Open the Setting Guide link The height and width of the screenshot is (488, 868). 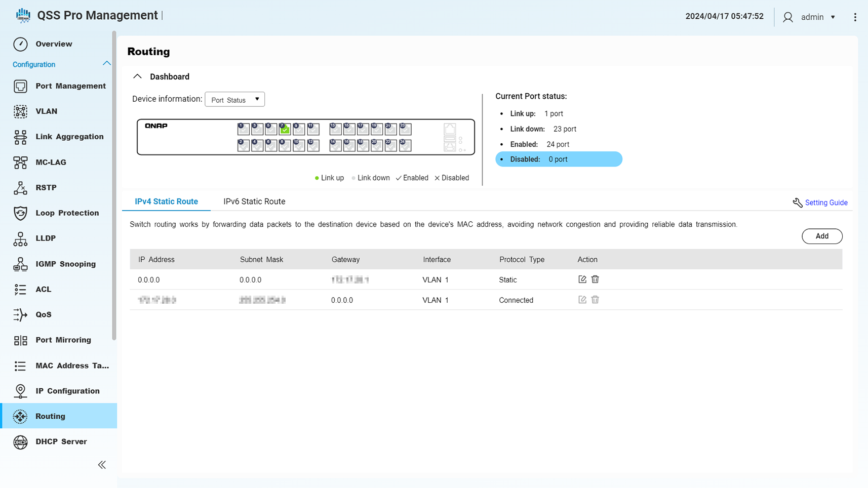click(x=826, y=202)
